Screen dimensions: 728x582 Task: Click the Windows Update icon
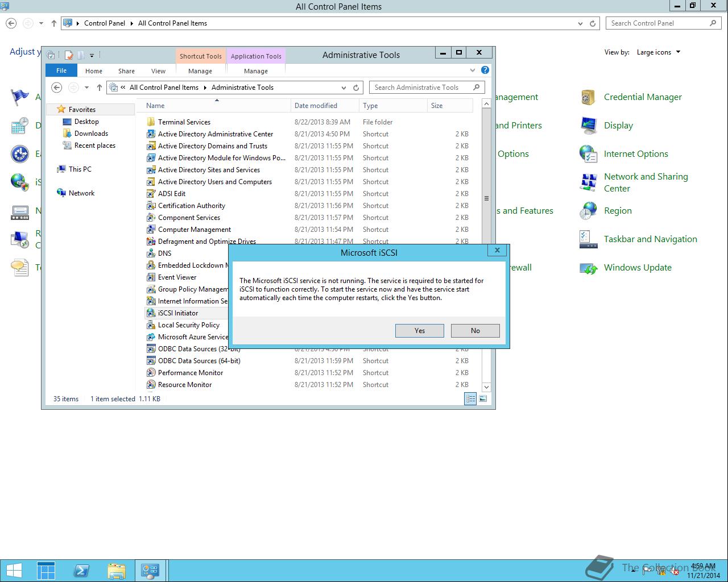tap(588, 268)
